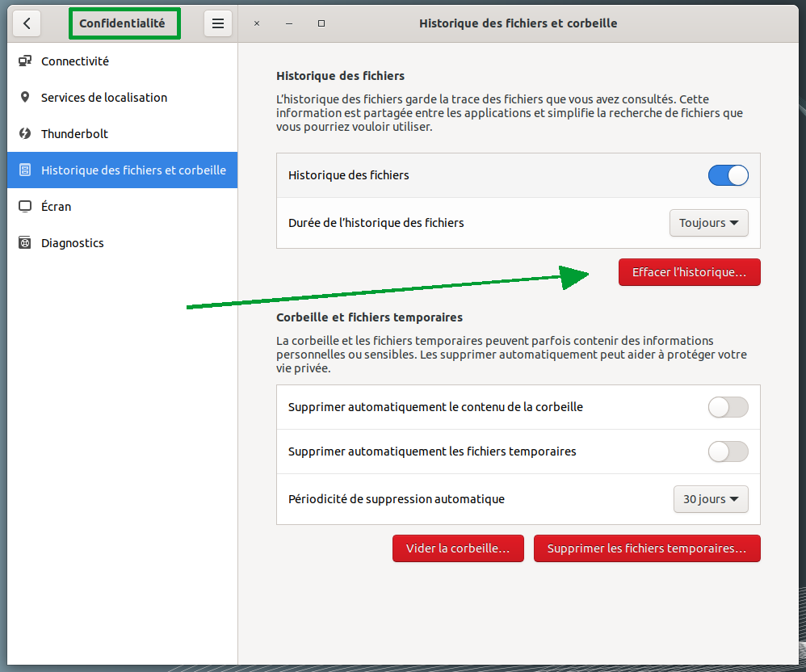Open the Écran privacy panel
The width and height of the screenshot is (806, 672).
[x=122, y=206]
